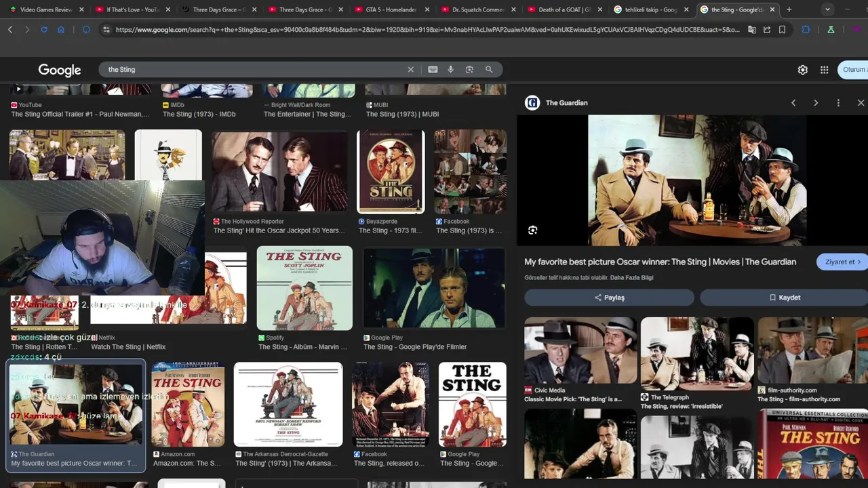
Task: Click the Google logo
Action: (60, 70)
